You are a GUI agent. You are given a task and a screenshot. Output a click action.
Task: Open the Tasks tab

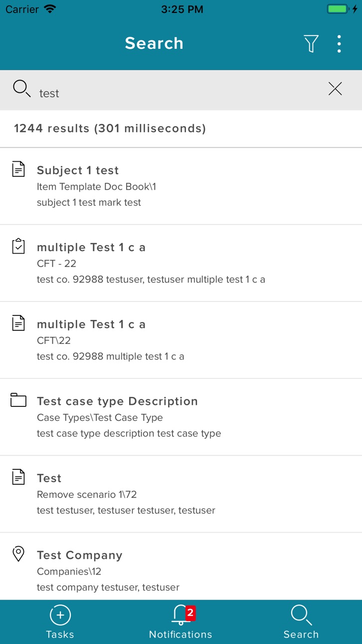(x=60, y=622)
